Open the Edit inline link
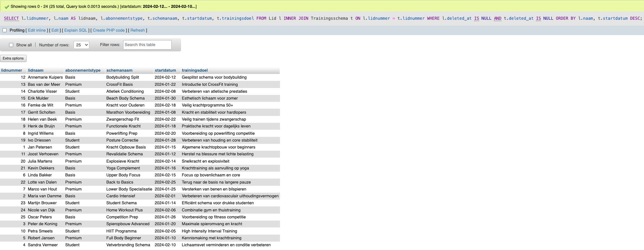The image size is (644, 250). (37, 30)
